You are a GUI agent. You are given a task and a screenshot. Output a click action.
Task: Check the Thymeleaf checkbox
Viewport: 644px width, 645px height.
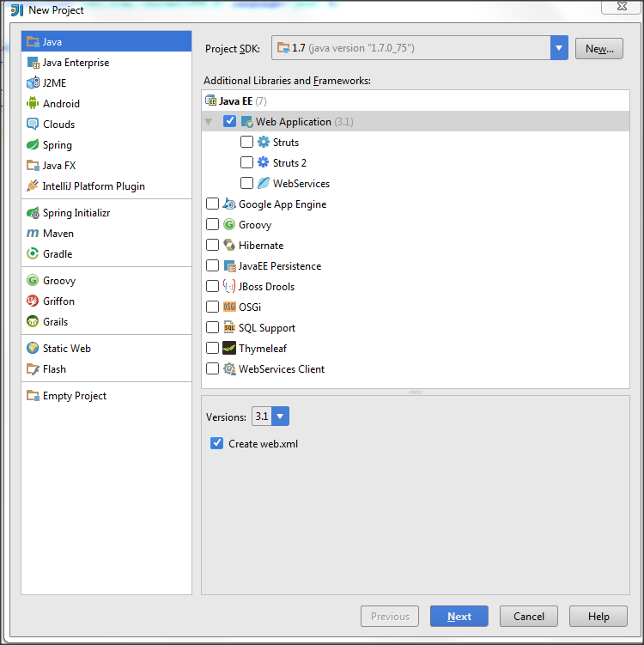tap(212, 348)
